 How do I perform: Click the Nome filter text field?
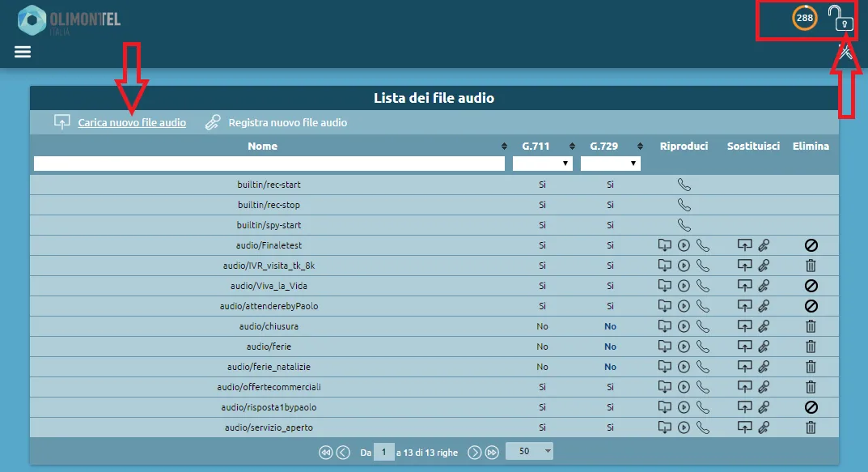[269, 164]
